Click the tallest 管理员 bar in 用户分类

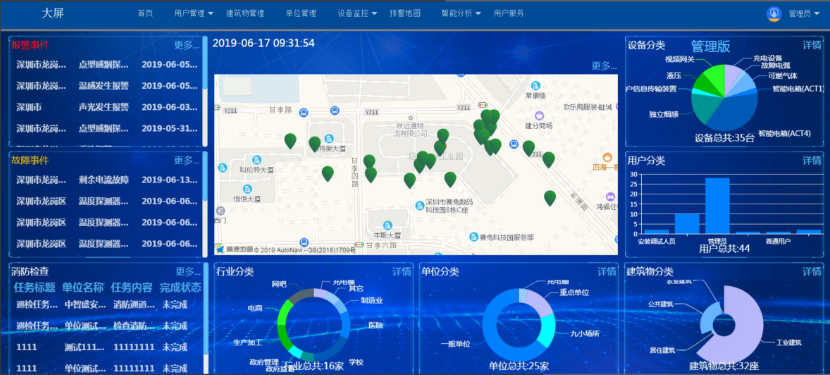[x=717, y=206]
